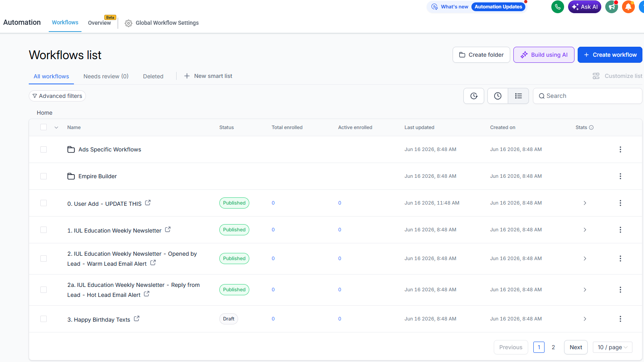Open the Automation Updates badge
The image size is (644, 362).
(498, 7)
